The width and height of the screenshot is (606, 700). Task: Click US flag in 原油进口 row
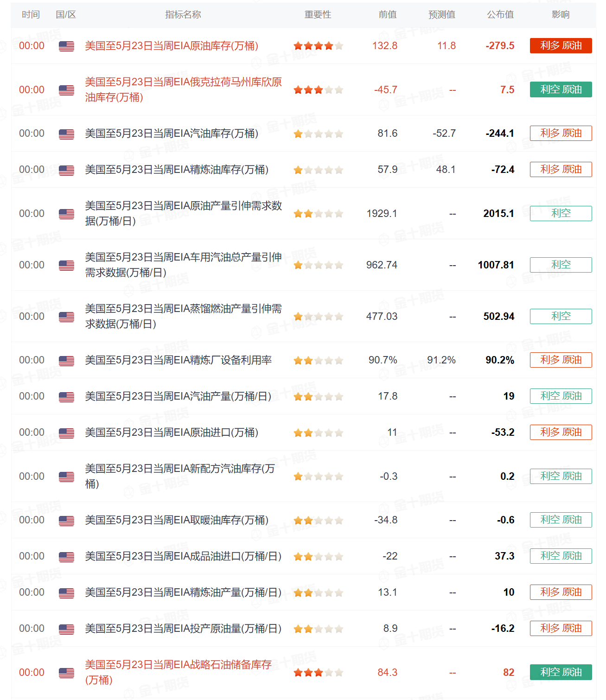pos(66,433)
